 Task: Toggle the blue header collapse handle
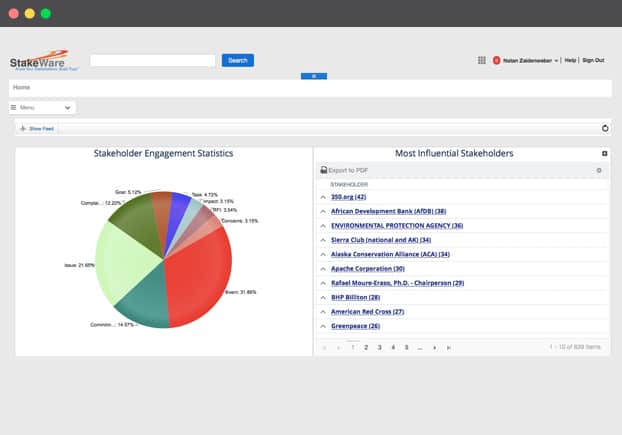(x=314, y=76)
